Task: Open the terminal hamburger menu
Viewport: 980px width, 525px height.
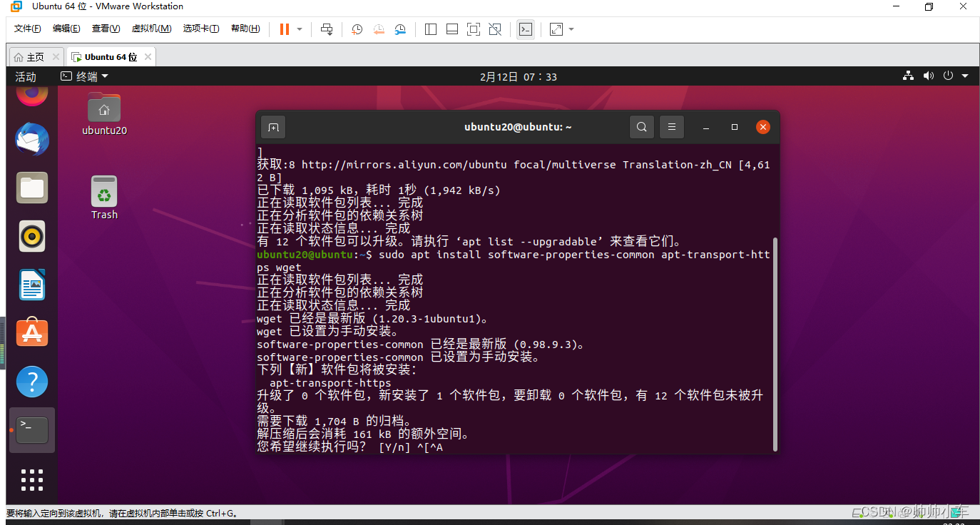Action: 672,127
